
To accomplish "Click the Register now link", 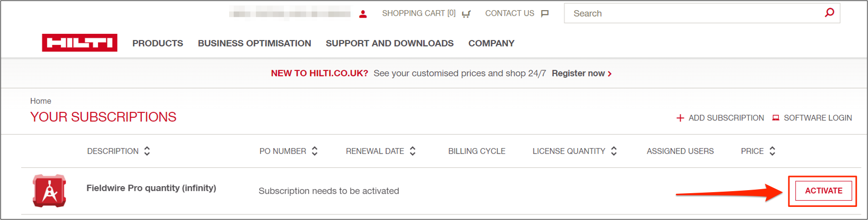I will click(x=581, y=73).
